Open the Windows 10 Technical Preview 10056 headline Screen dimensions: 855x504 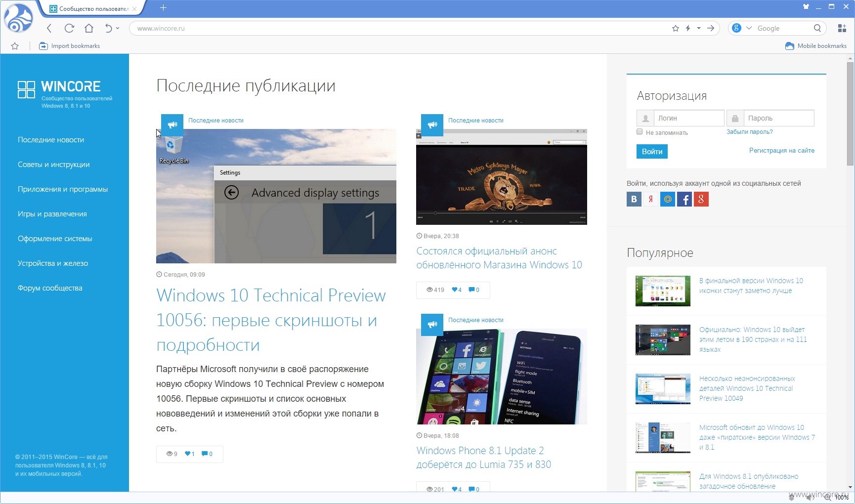point(271,320)
